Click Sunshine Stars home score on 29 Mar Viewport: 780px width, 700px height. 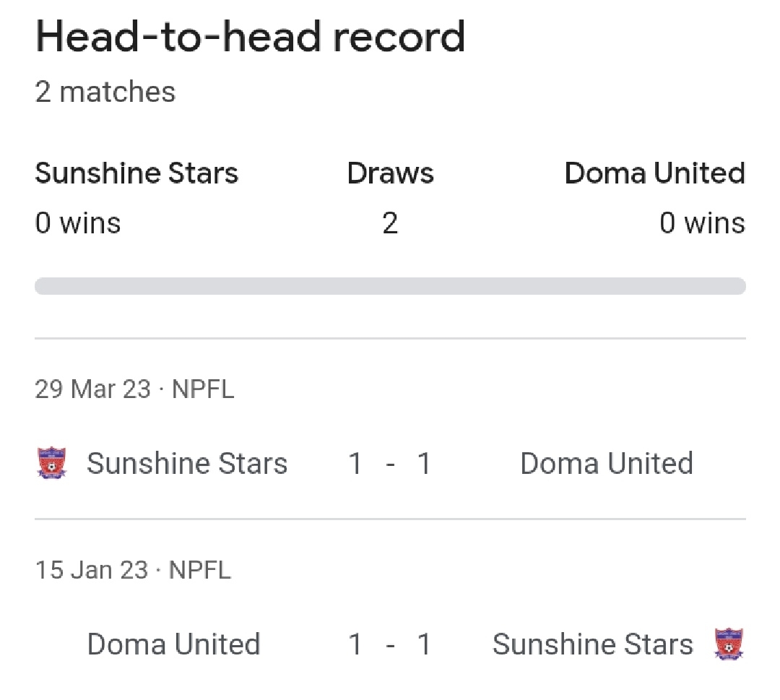[355, 463]
